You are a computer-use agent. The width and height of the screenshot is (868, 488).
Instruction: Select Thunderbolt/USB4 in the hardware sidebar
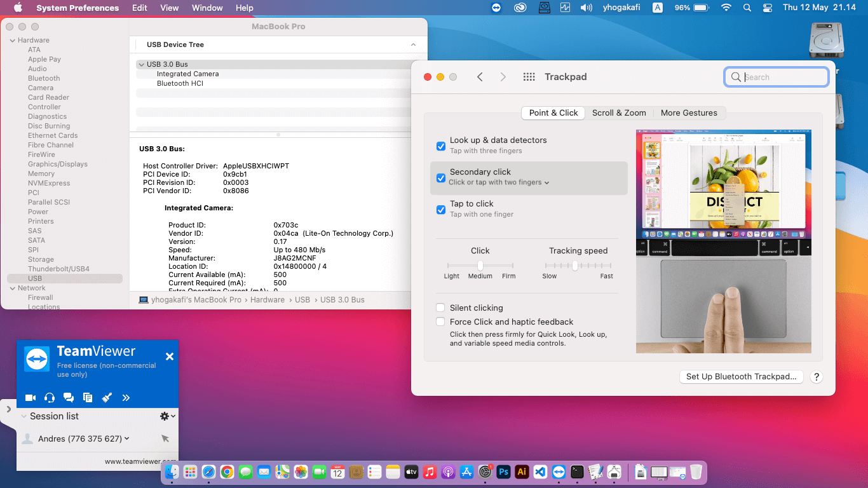58,269
